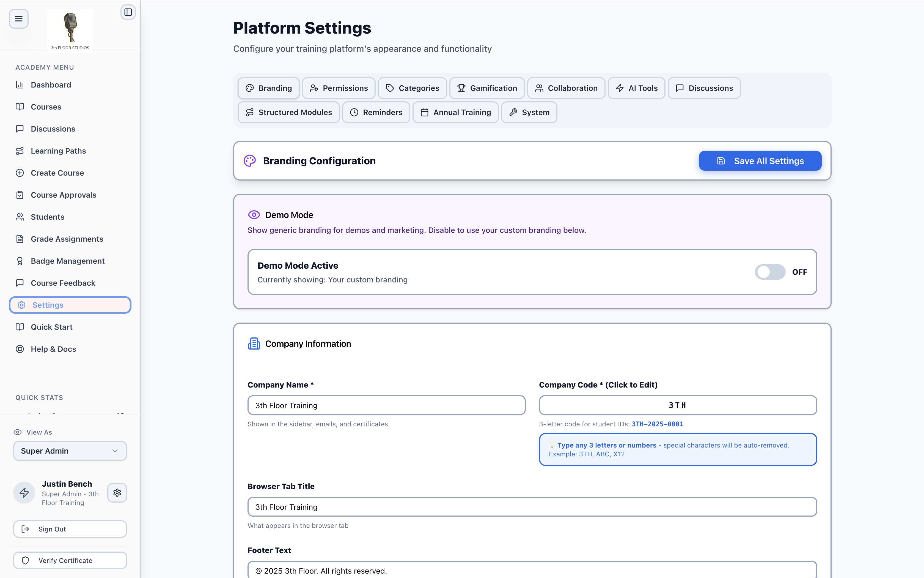This screenshot has width=924, height=578.
Task: Open the Reminders tab
Action: point(376,112)
